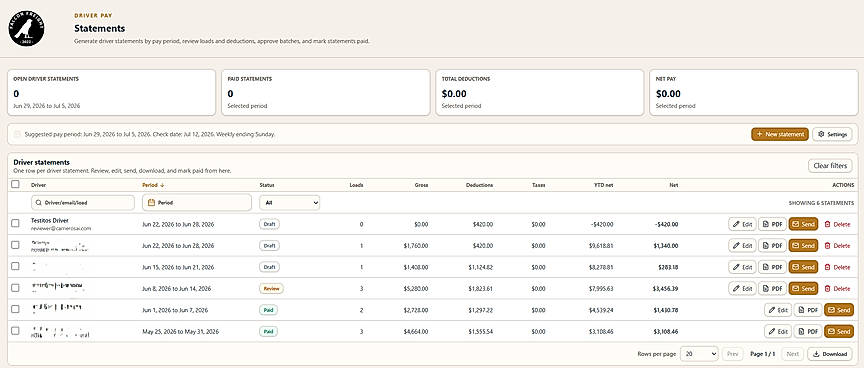This screenshot has height=368, width=864.
Task: Click the Falcon Freight logo
Action: tap(26, 28)
